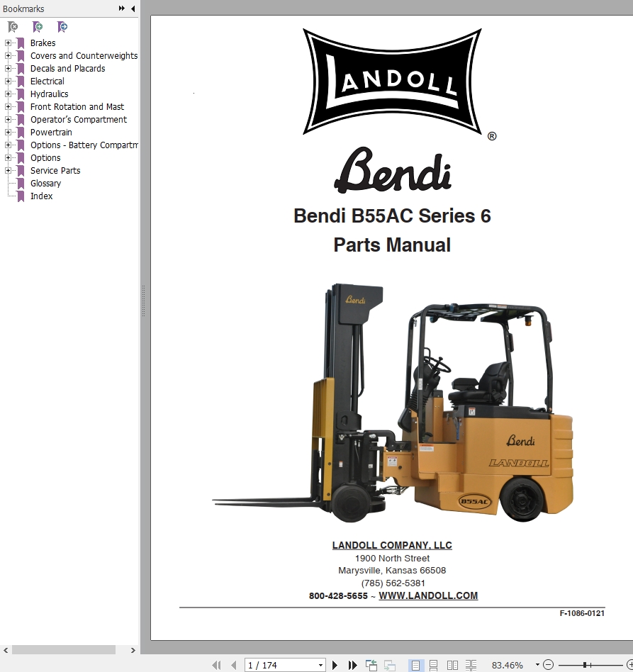Open the Brakes section
The image size is (633, 672).
click(x=43, y=43)
